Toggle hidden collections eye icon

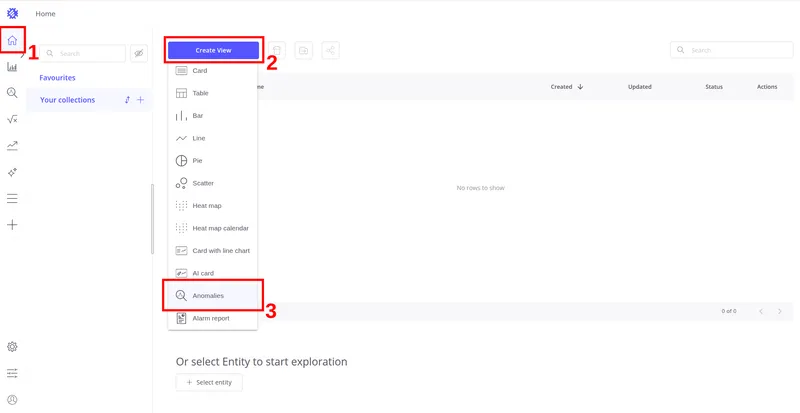tap(139, 53)
